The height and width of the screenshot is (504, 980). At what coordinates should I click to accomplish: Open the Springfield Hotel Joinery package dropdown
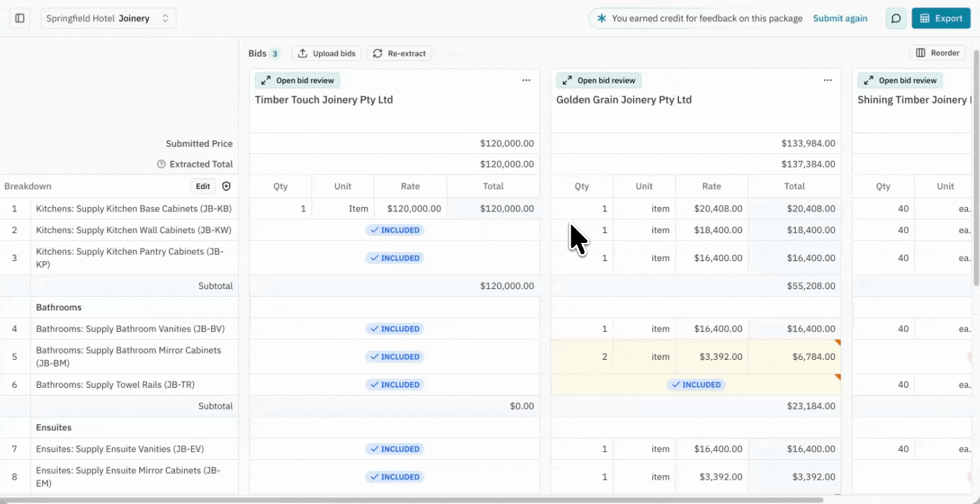[108, 18]
